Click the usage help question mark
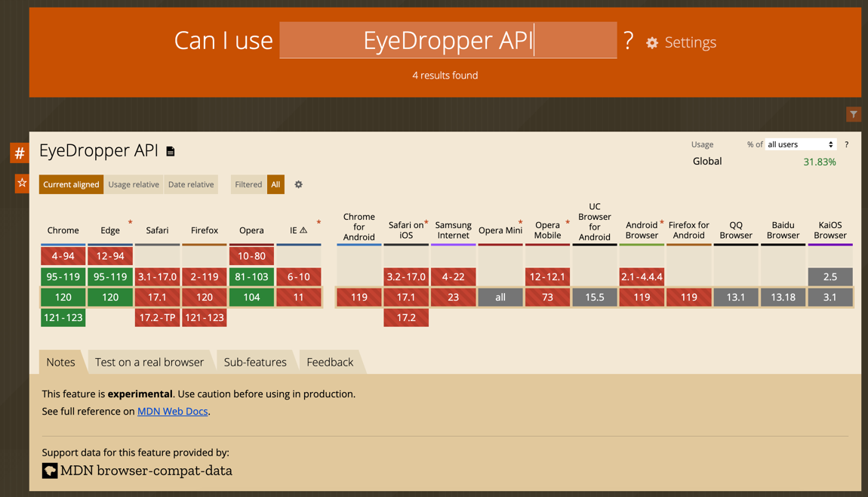 click(846, 144)
